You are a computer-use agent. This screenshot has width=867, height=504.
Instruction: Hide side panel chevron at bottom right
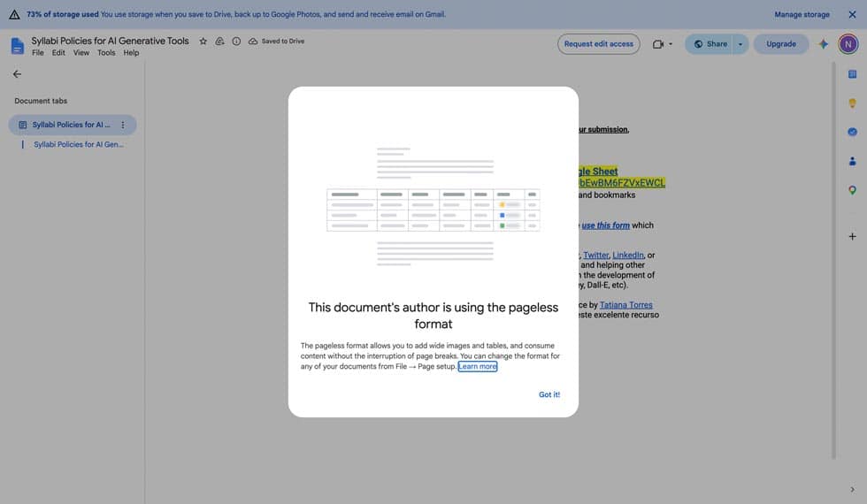[852, 490]
